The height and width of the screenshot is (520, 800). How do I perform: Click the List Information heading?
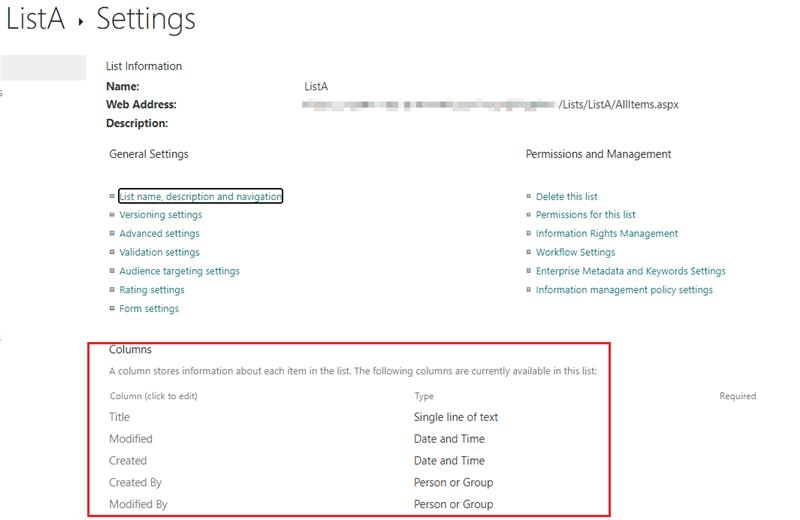144,66
